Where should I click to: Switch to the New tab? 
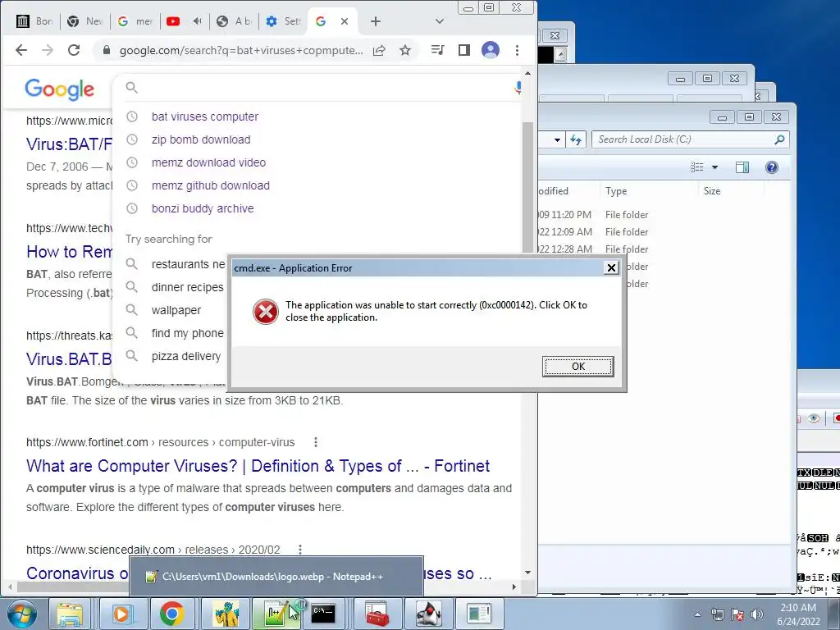[85, 21]
